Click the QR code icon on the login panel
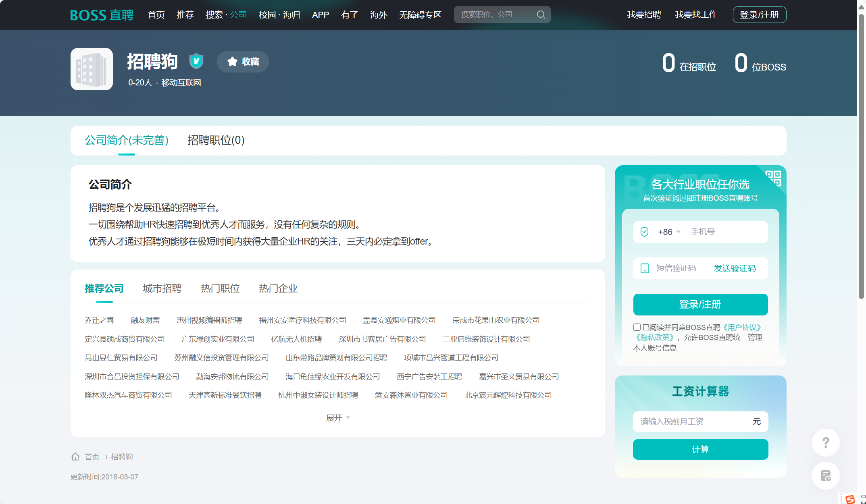 [774, 178]
